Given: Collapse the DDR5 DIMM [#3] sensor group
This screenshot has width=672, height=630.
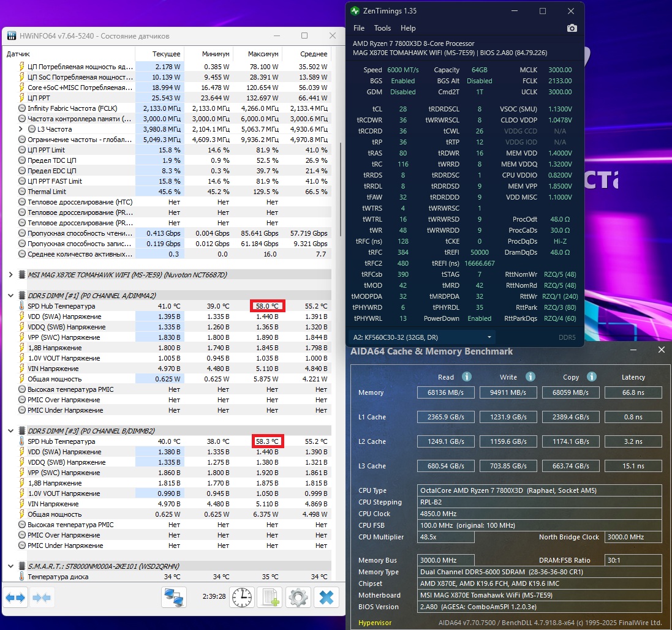Looking at the screenshot, I should (x=10, y=431).
